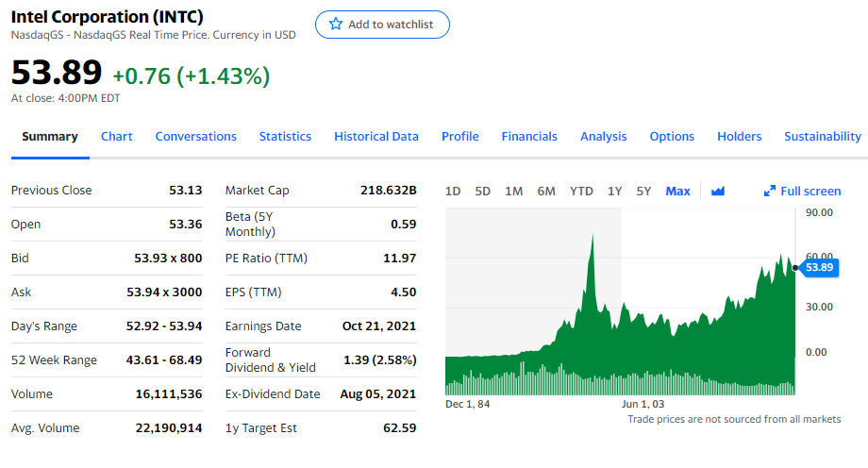868x468 pixels.
Task: Click the +0.76 (+1.43%) change value
Action: 192,75
